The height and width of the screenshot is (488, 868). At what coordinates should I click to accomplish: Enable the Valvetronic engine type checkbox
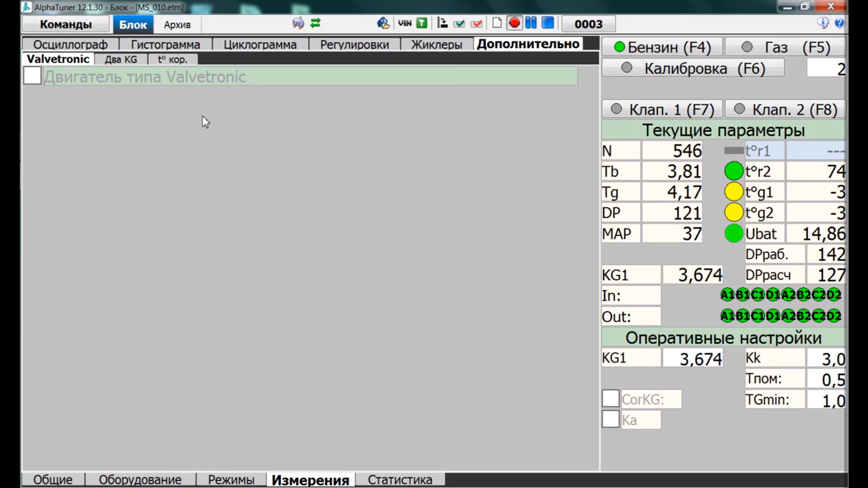32,76
